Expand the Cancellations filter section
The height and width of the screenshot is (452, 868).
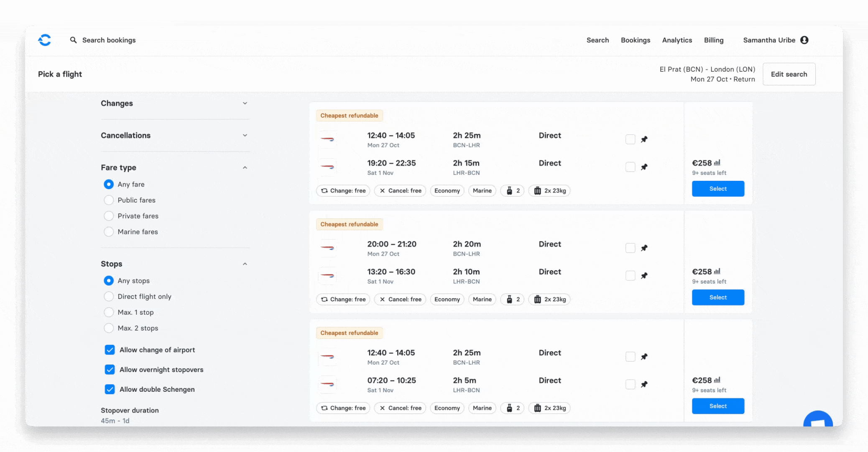[x=245, y=136]
